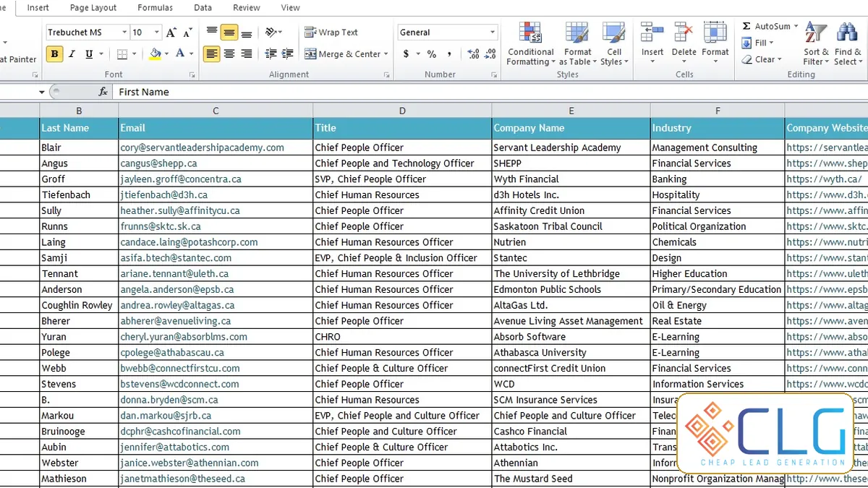This screenshot has height=488, width=868.
Task: Toggle Center horizontal text alignment
Action: click(x=229, y=53)
